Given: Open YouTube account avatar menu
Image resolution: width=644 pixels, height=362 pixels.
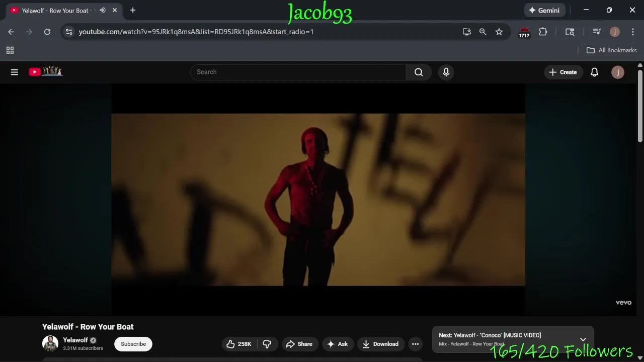Looking at the screenshot, I should tap(618, 72).
